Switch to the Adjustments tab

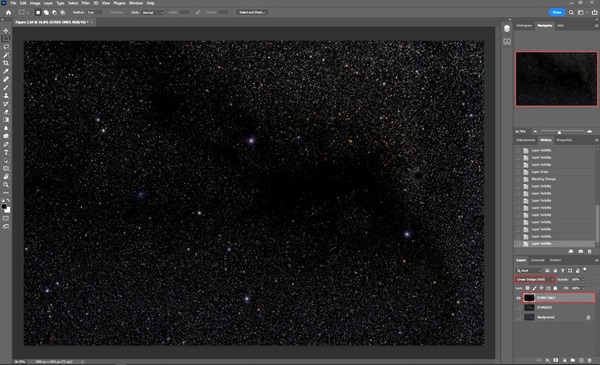pos(525,140)
